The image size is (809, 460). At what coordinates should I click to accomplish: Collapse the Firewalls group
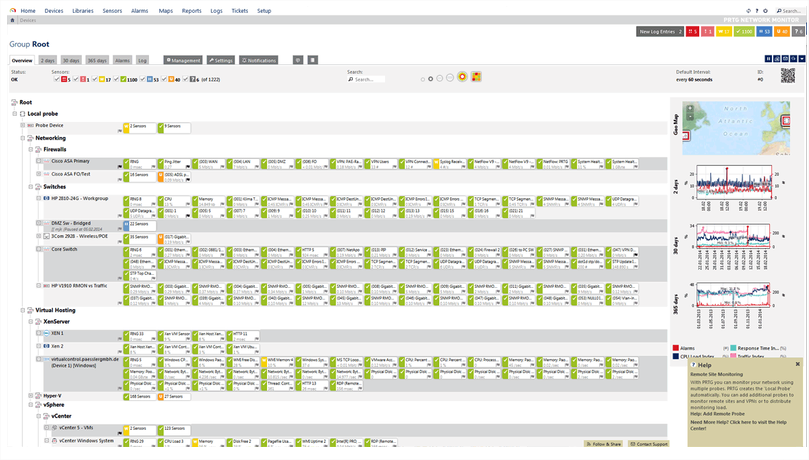click(x=30, y=149)
